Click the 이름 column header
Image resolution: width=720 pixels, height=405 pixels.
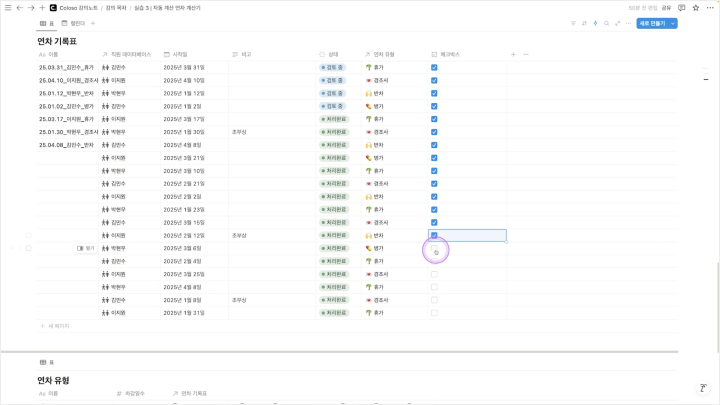[68, 55]
